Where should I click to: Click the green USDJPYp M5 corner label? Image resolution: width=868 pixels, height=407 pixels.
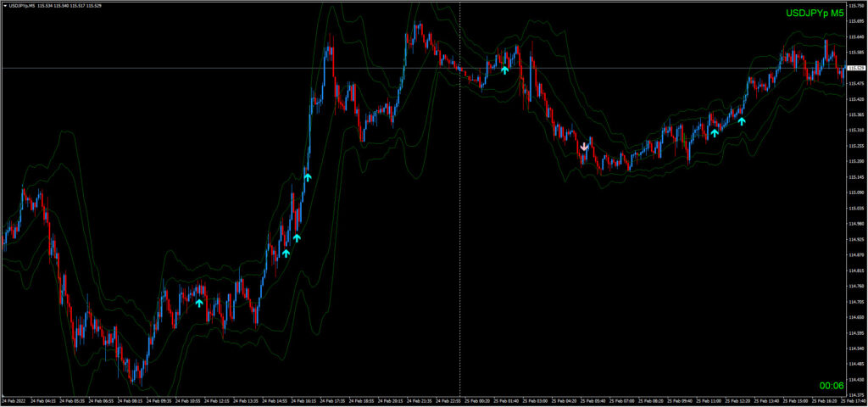[x=815, y=13]
